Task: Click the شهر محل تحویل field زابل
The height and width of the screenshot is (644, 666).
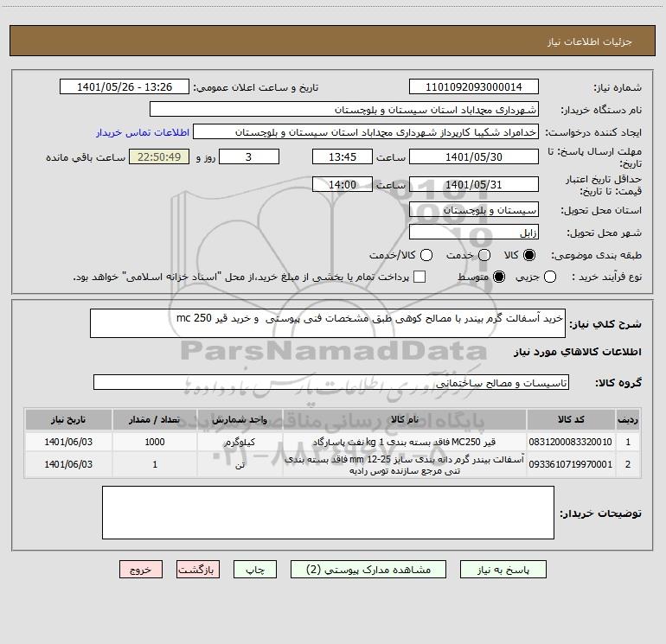Action: [x=474, y=233]
